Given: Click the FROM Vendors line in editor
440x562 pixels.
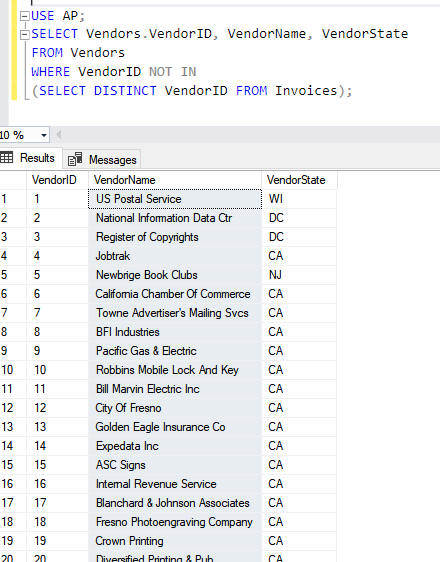Looking at the screenshot, I should coord(78,53).
